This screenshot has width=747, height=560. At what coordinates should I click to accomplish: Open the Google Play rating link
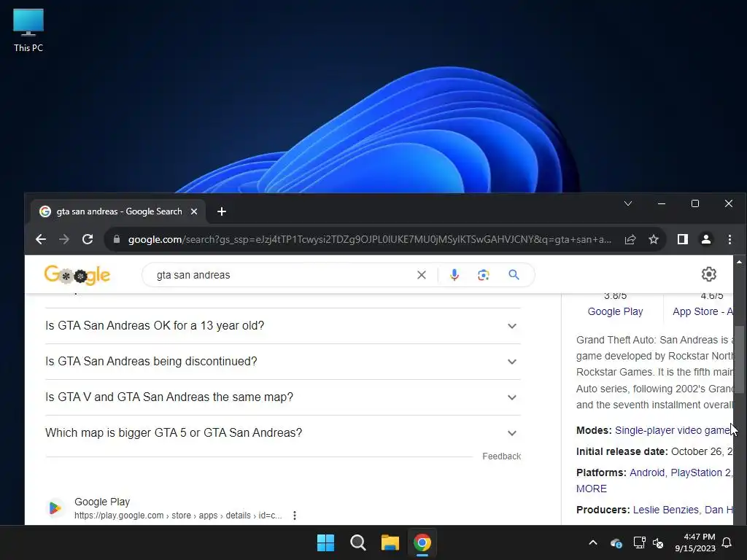(x=615, y=311)
